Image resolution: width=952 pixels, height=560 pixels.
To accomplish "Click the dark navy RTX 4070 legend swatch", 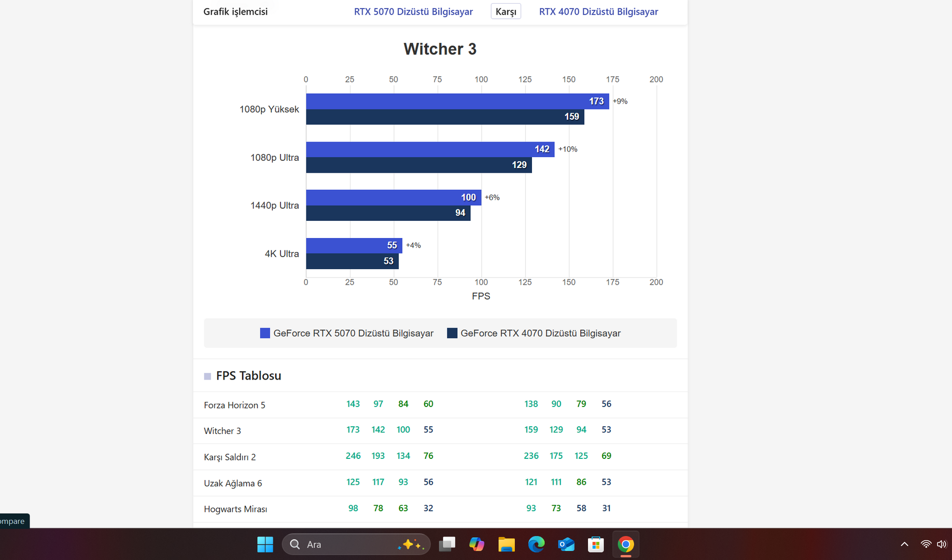I will (452, 333).
